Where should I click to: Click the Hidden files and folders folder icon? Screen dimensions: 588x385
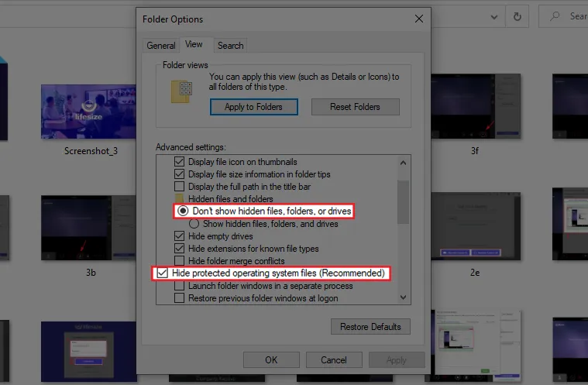(x=180, y=198)
